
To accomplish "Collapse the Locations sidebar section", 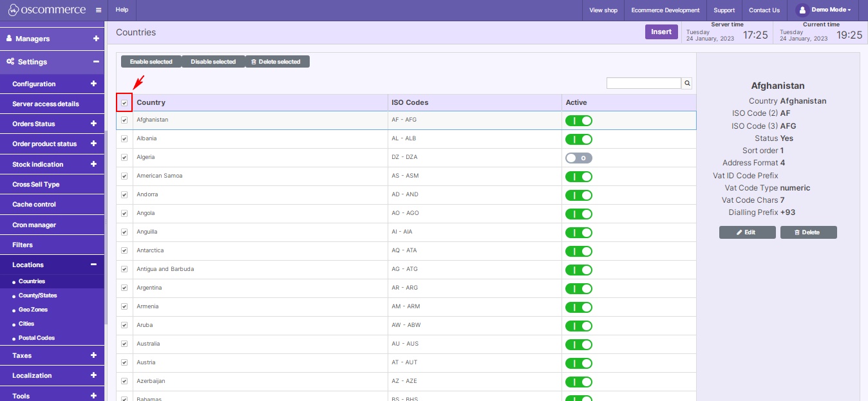I will pyautogui.click(x=93, y=265).
